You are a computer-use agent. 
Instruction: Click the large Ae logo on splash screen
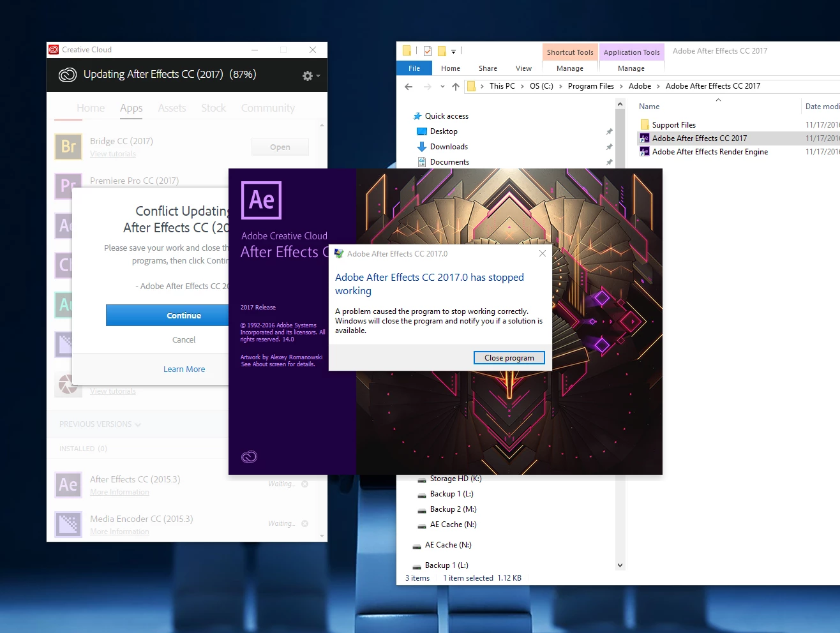261,200
